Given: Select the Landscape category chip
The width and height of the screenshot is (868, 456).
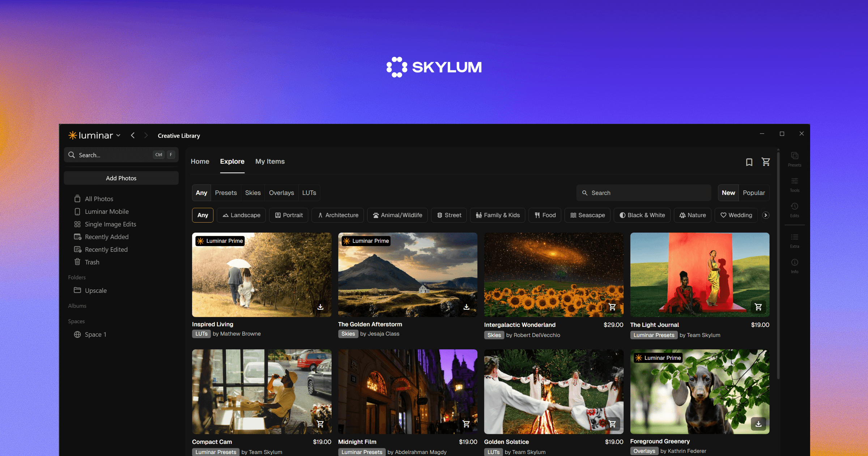Looking at the screenshot, I should click(x=241, y=215).
